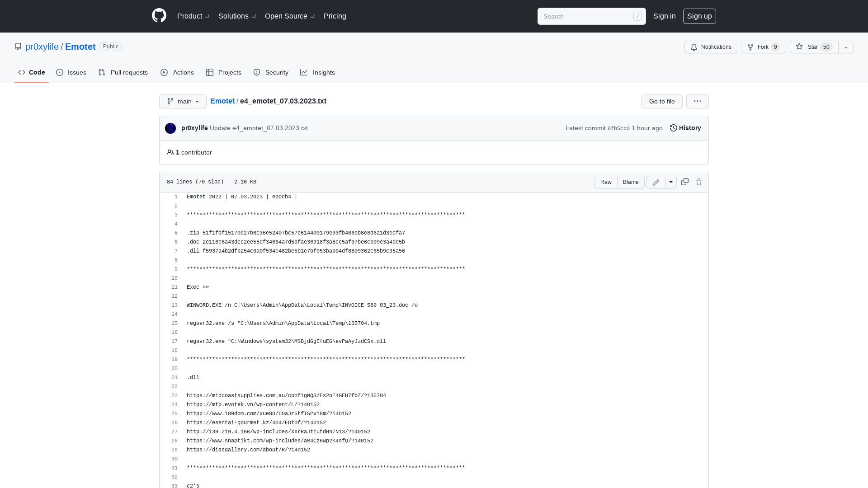Click the WINWORD.EXE command line
The height and width of the screenshot is (488, 868).
[x=302, y=305]
